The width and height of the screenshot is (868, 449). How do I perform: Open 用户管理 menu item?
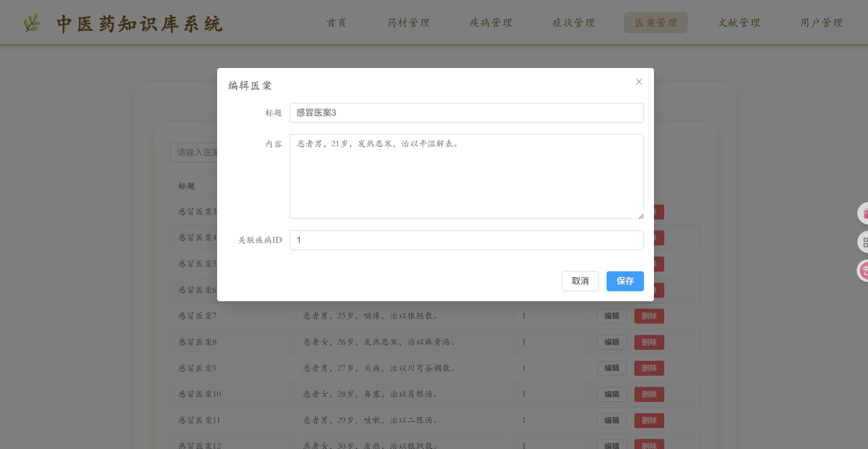pyautogui.click(x=821, y=23)
